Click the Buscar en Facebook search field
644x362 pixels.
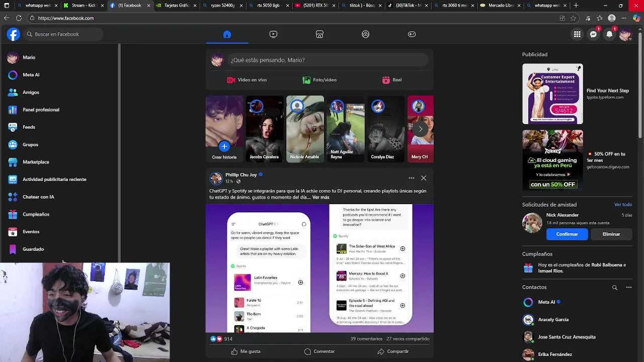tap(62, 34)
